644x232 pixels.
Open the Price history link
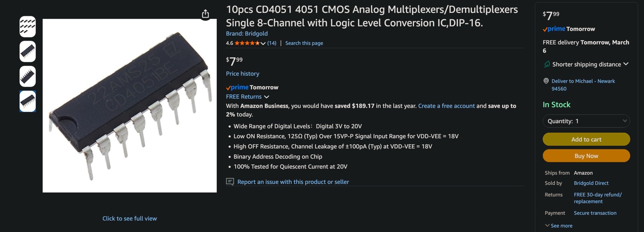click(x=242, y=74)
